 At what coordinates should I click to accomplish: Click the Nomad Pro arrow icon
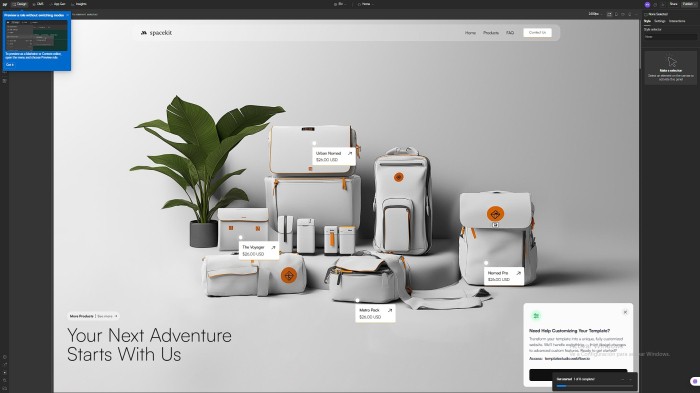pyautogui.click(x=518, y=273)
